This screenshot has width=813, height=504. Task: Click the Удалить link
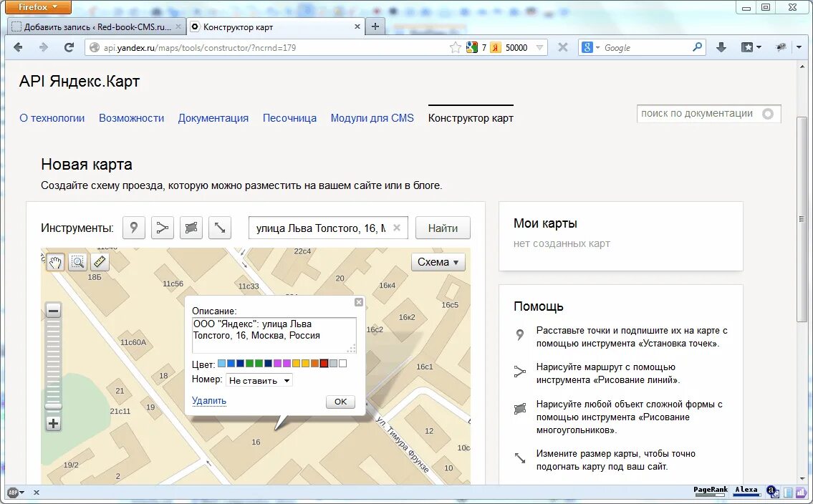(x=209, y=400)
